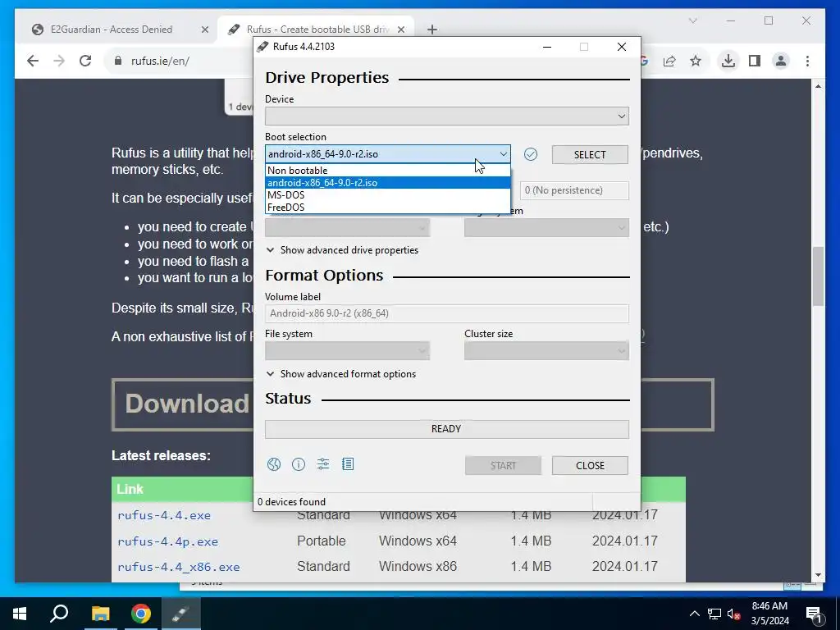The image size is (840, 630).
Task: Open the Target system dropdown
Action: 546,228
